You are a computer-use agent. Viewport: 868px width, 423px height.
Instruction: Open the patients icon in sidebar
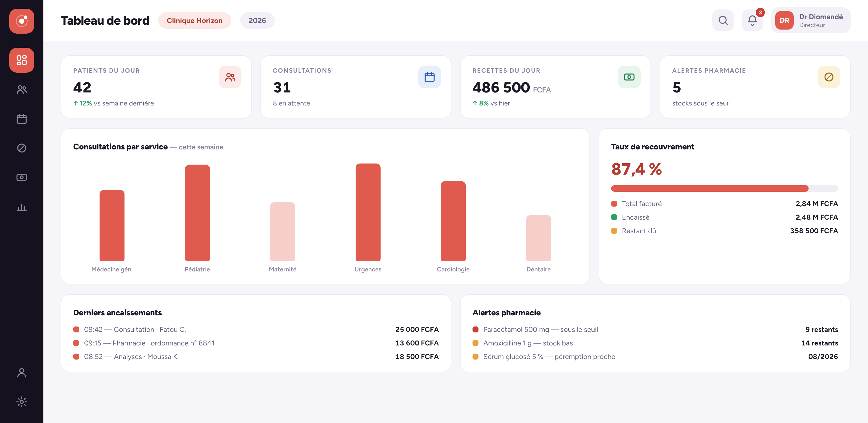point(22,89)
